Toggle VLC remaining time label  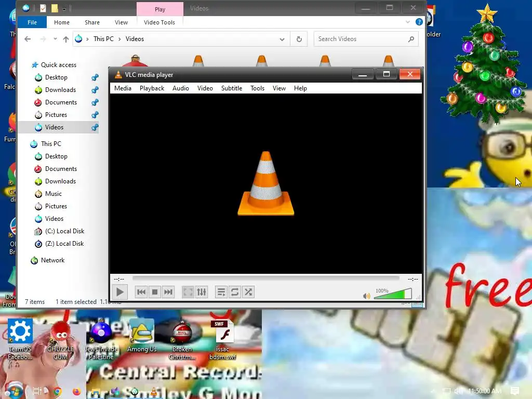(x=413, y=279)
